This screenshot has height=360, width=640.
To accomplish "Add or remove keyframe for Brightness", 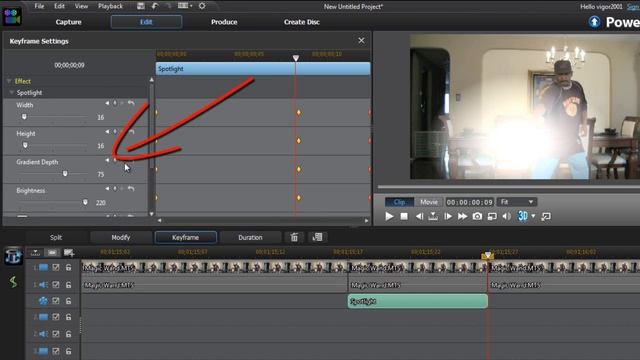I will [x=115, y=189].
